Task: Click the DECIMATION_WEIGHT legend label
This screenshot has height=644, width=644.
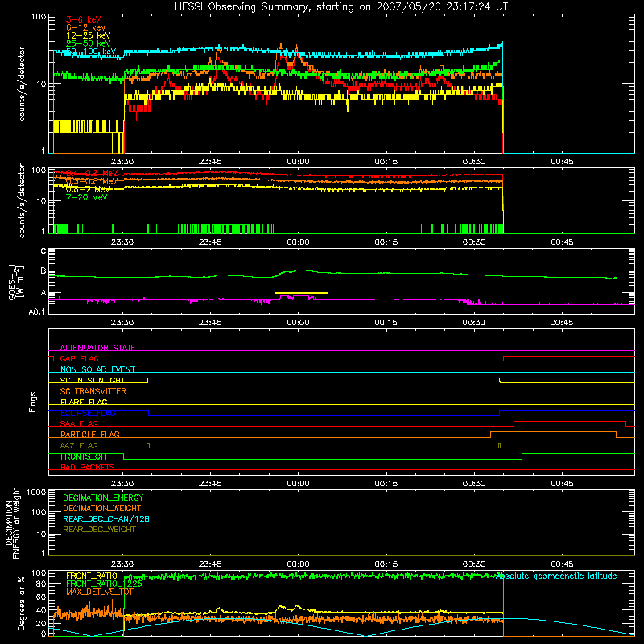Action: click(x=102, y=508)
